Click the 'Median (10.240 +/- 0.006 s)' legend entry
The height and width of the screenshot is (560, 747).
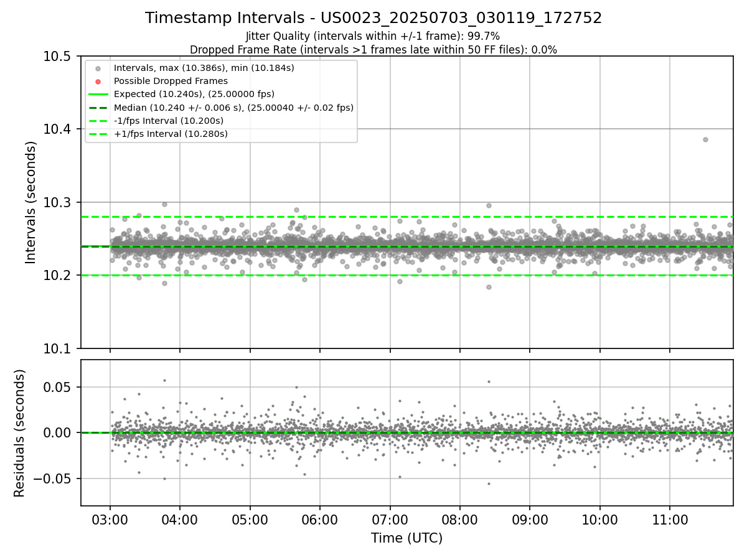point(233,108)
